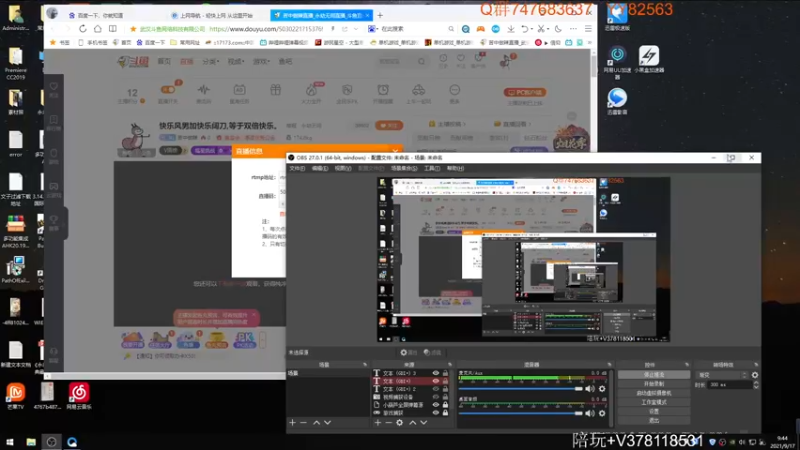Adjust the 麦克风/Aux volume slider
Image resolution: width=800 pixels, height=450 pixels.
click(520, 389)
